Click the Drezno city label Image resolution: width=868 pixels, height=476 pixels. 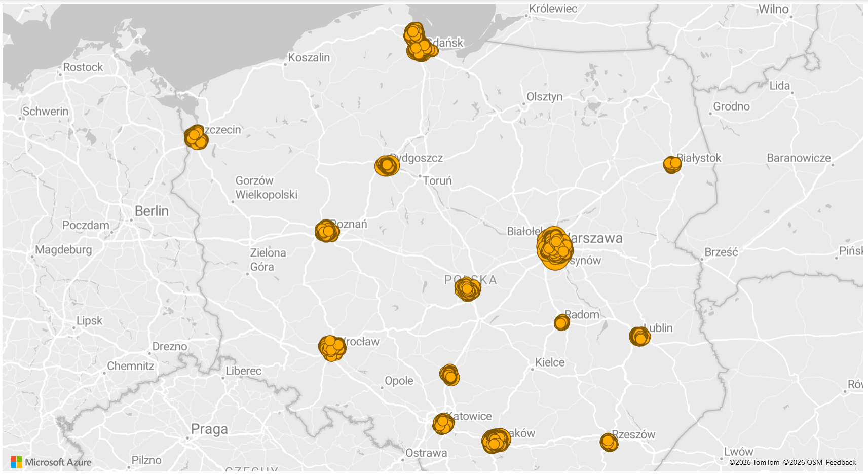170,346
